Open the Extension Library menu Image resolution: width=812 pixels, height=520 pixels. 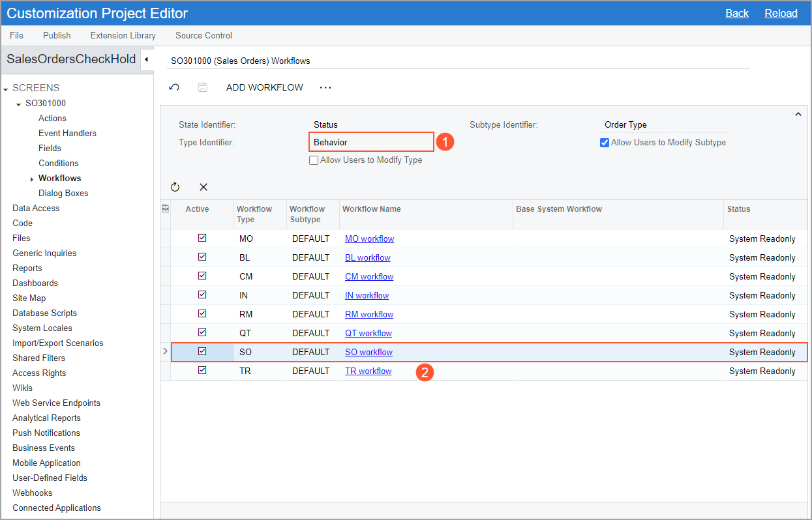point(123,35)
